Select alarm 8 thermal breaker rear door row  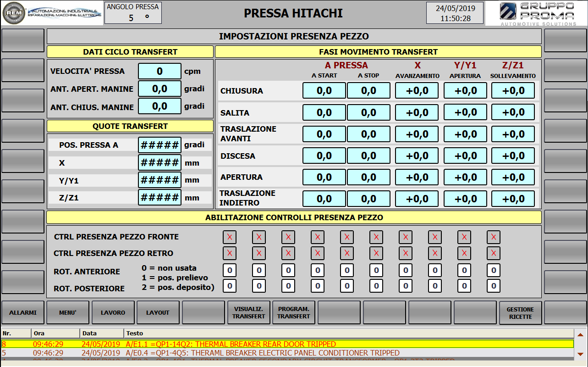(x=287, y=344)
